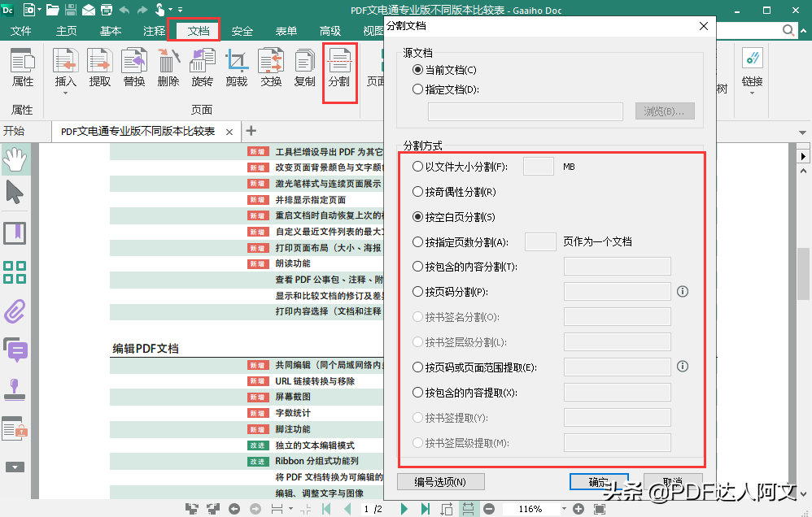The width and height of the screenshot is (812, 517).
Task: Click the Print icon in quick toolbar
Action: (x=106, y=9)
